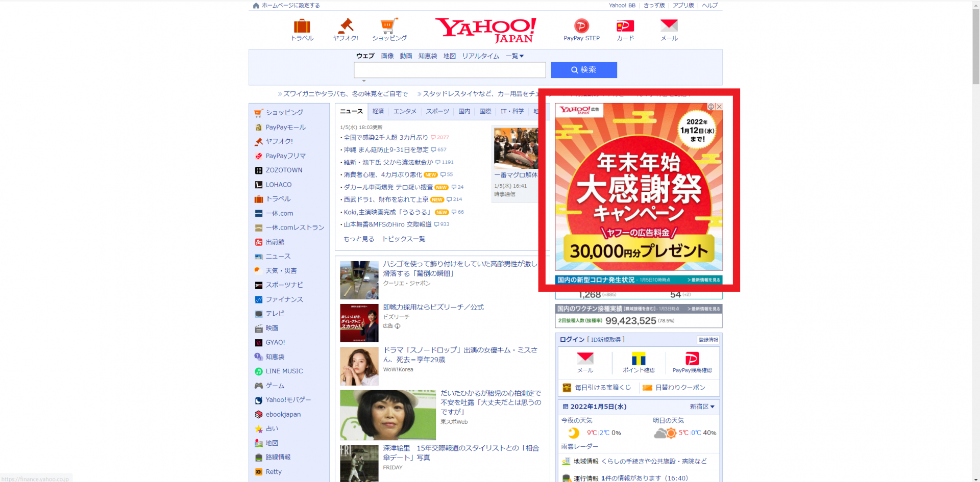The height and width of the screenshot is (482, 980).
Task: Open ZOZOTOWN in the left sidebar
Action: [x=284, y=170]
